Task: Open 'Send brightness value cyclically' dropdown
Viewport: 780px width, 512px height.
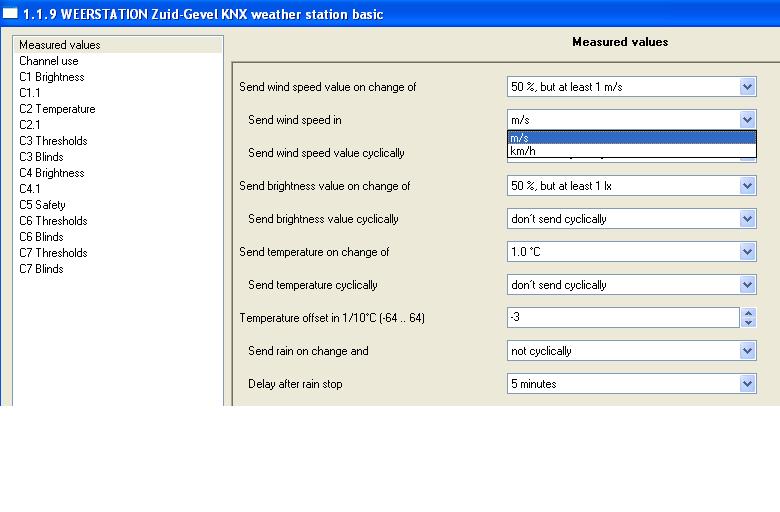Action: point(747,219)
